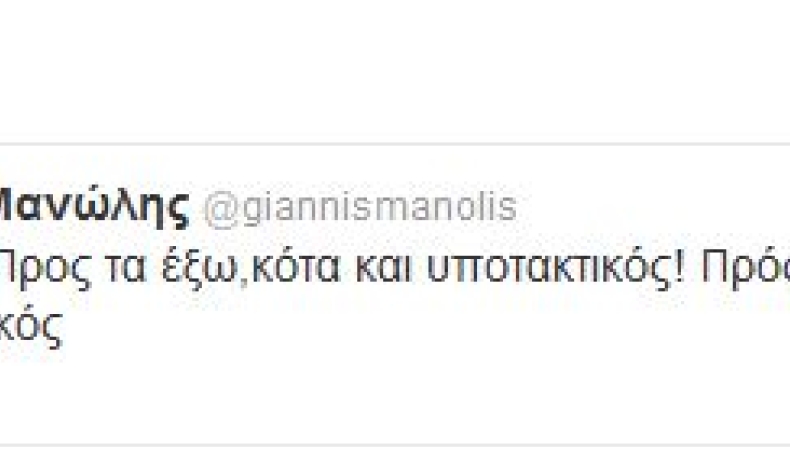Click the exclamation mark after υποτακτικός
This screenshot has width=790, height=450.
679,268
